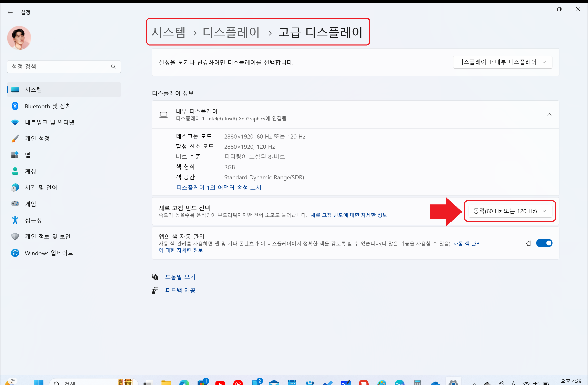The image size is (588, 385).
Task: Navigate to 디스플레이 in breadcrumb
Action: [231, 32]
